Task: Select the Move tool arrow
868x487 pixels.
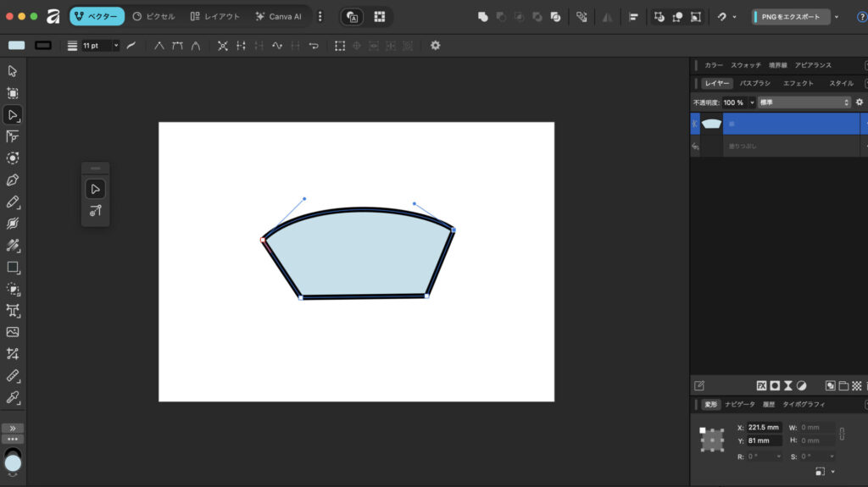Action: click(x=13, y=71)
